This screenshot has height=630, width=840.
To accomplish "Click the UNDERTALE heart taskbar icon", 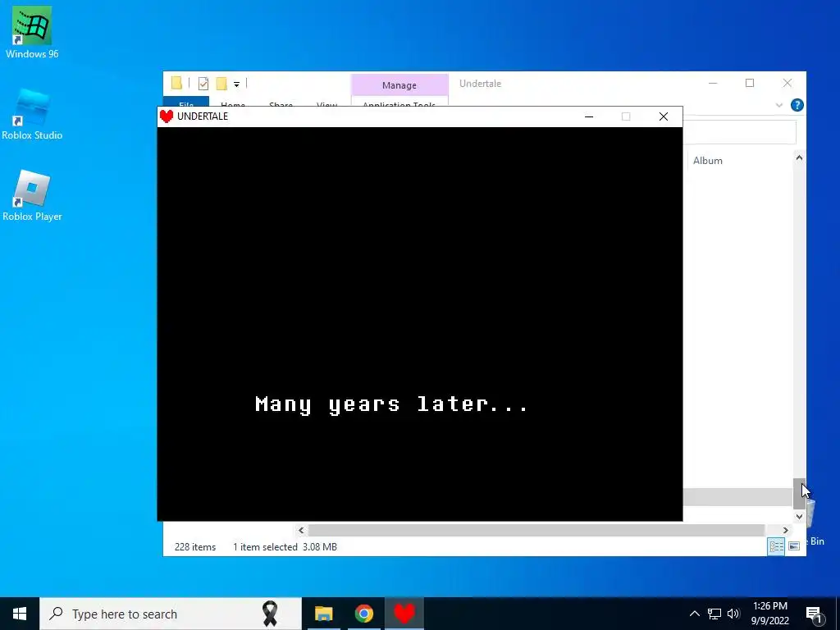I will coord(404,614).
